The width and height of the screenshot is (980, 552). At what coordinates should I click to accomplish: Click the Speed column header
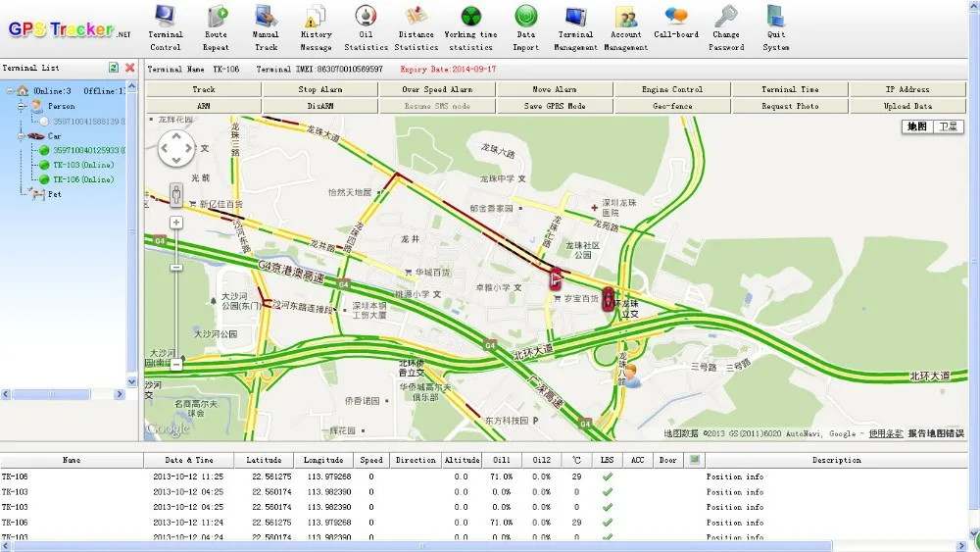tap(371, 460)
